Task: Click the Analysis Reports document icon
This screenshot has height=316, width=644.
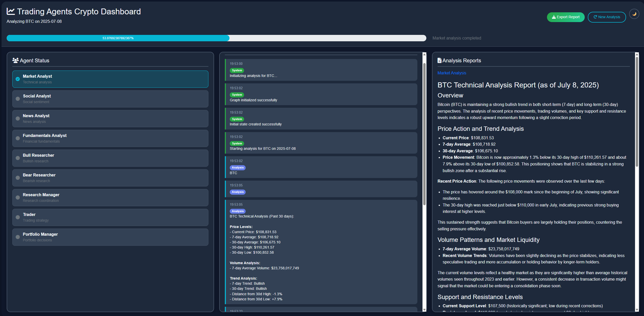Action: coord(439,61)
